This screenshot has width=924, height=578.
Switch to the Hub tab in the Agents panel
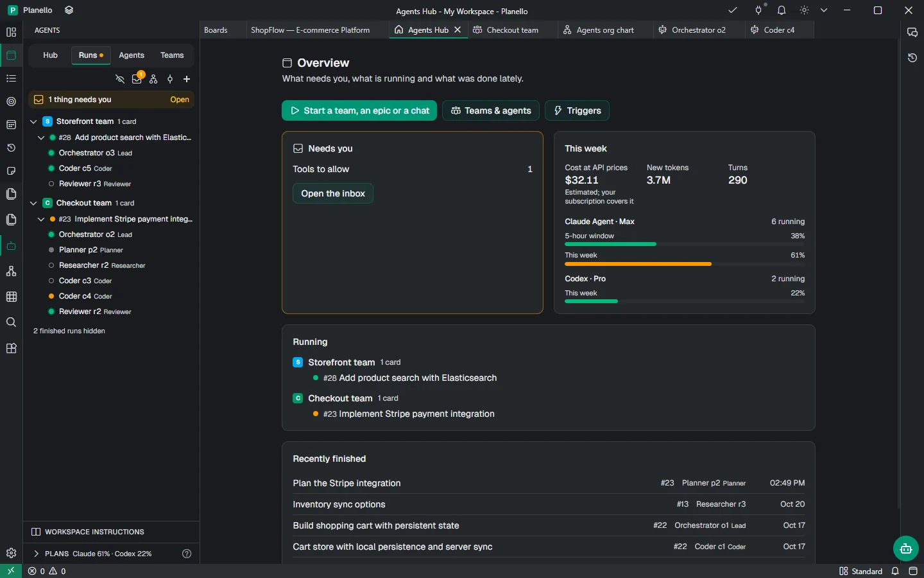pos(50,55)
